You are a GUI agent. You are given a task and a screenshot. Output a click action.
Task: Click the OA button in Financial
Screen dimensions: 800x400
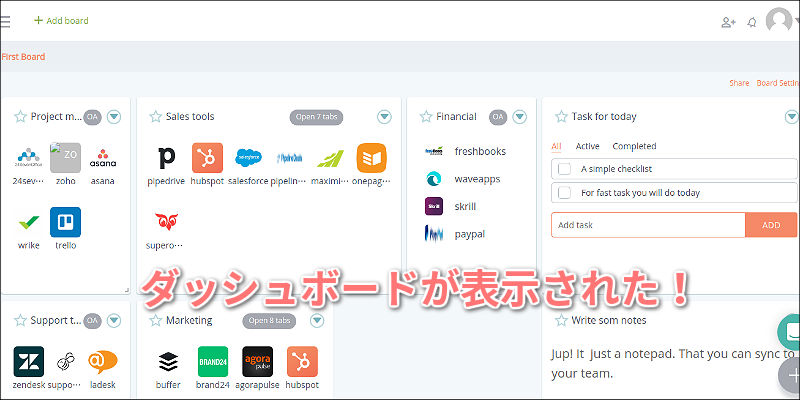[498, 117]
